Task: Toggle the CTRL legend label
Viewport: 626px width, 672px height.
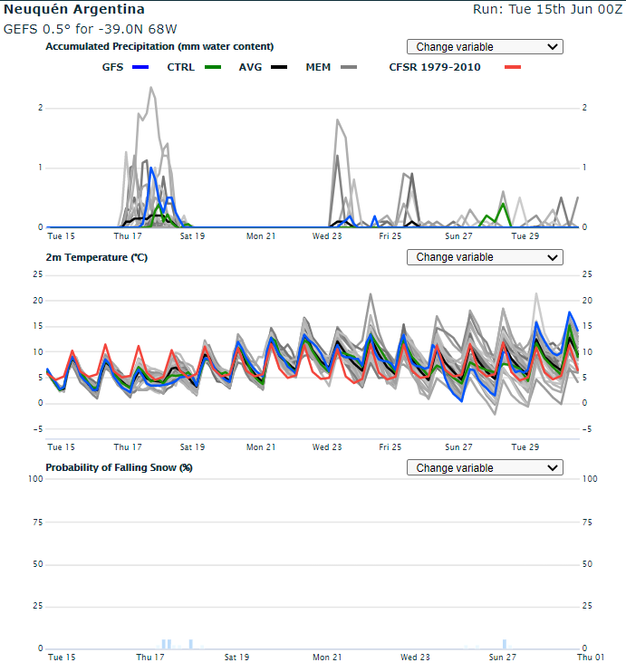Action: point(180,67)
